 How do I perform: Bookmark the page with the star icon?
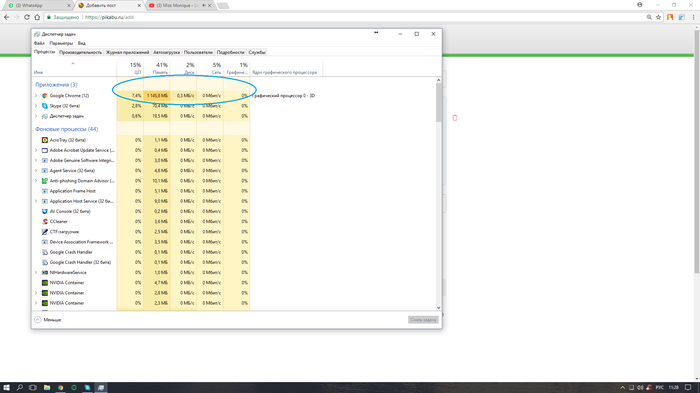click(x=658, y=17)
